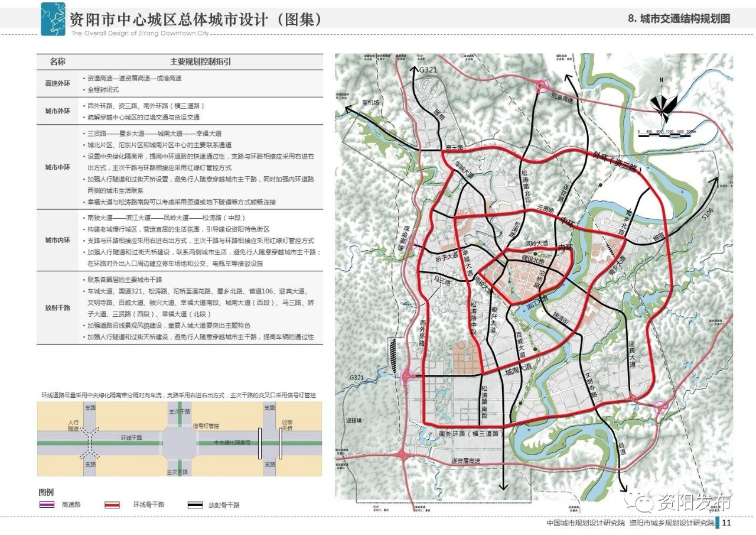
Task: Click the 娇子大道 map label
Action: [x=447, y=258]
